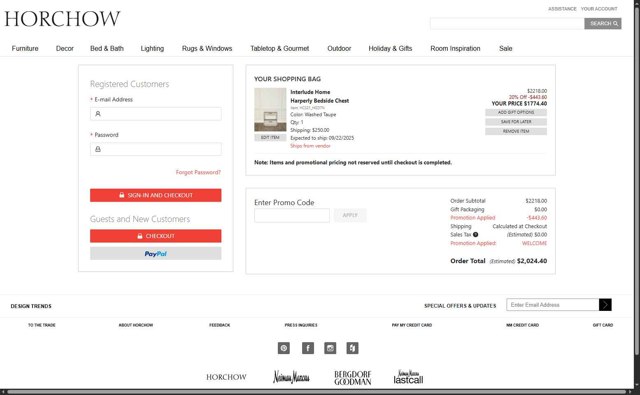Open the Room Inspiration menu

(455, 49)
